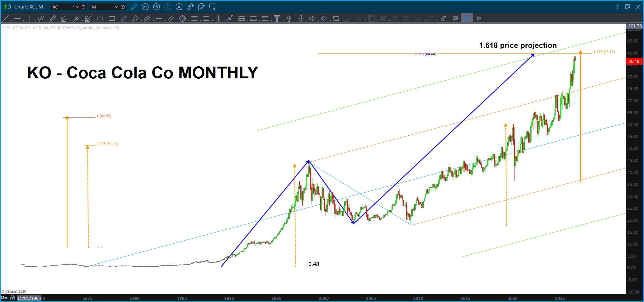Open the drawing tools settings sliders icon

pyautogui.click(x=479, y=19)
